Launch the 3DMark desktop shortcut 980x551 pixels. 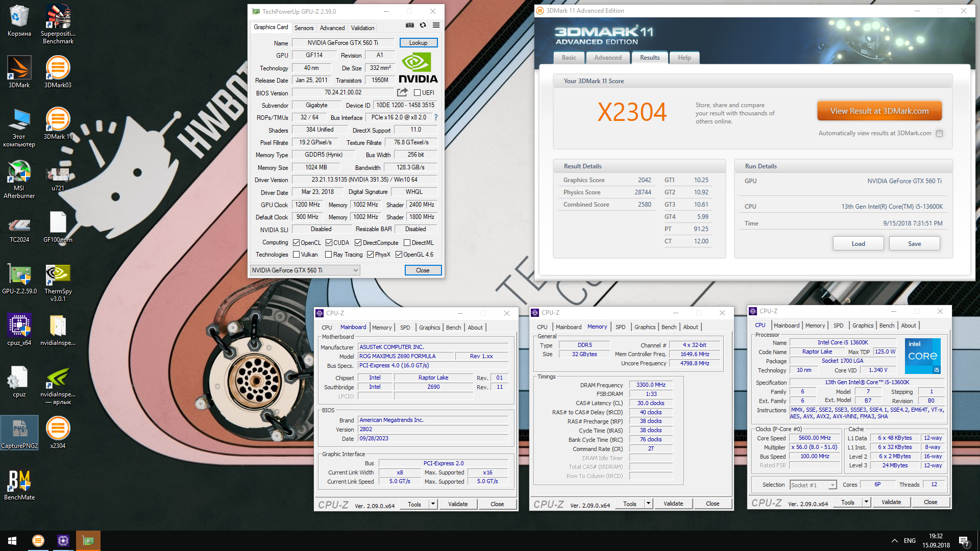(x=19, y=72)
